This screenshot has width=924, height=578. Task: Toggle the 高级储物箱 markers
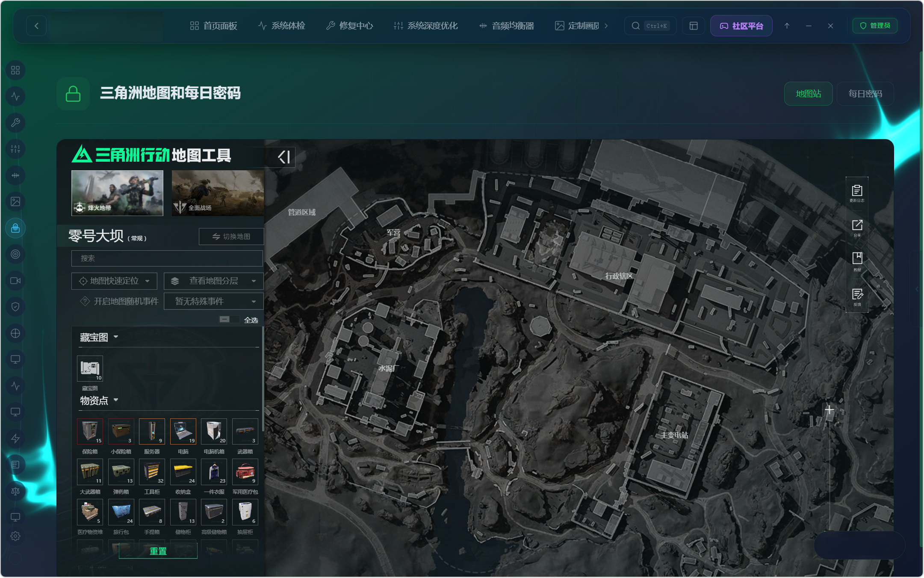click(214, 512)
